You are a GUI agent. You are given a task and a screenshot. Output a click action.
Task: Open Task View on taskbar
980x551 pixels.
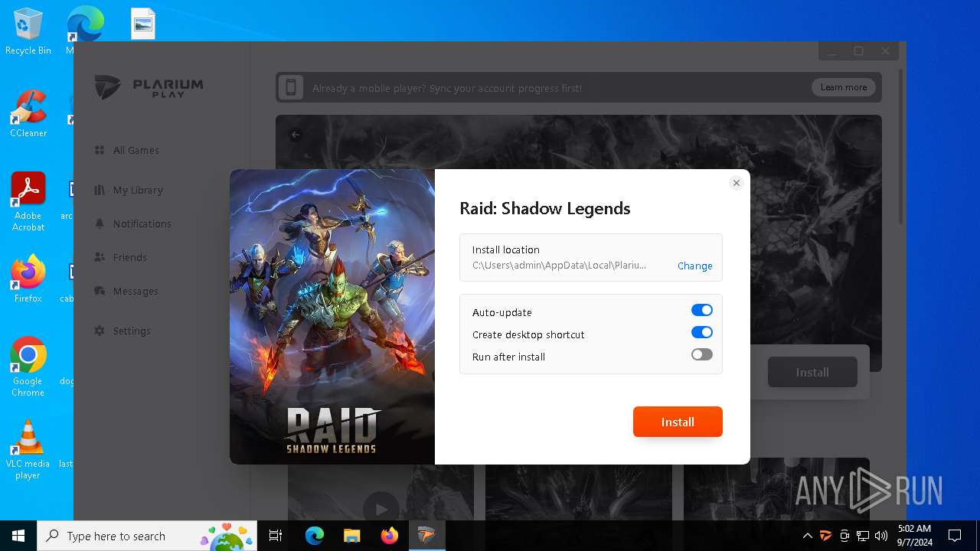click(x=276, y=536)
